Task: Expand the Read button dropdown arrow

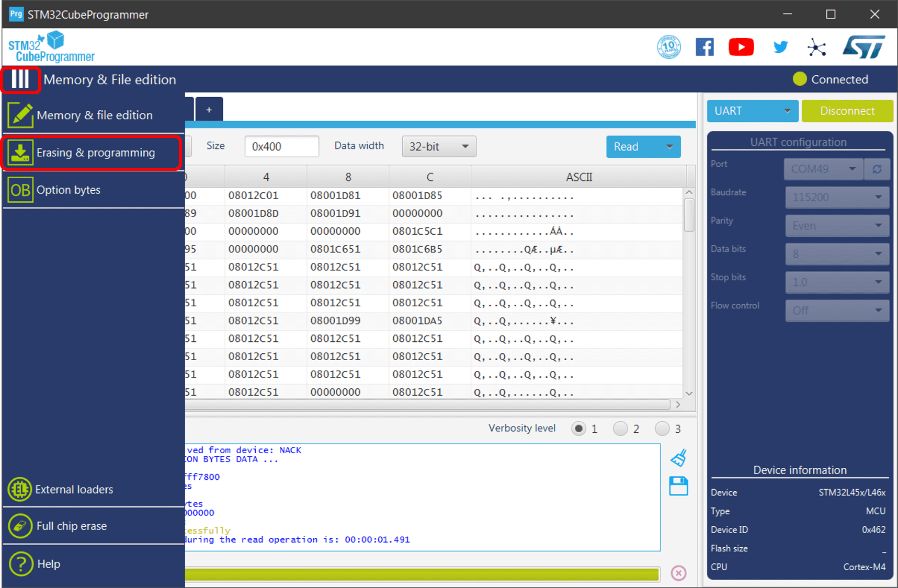Action: (x=669, y=147)
